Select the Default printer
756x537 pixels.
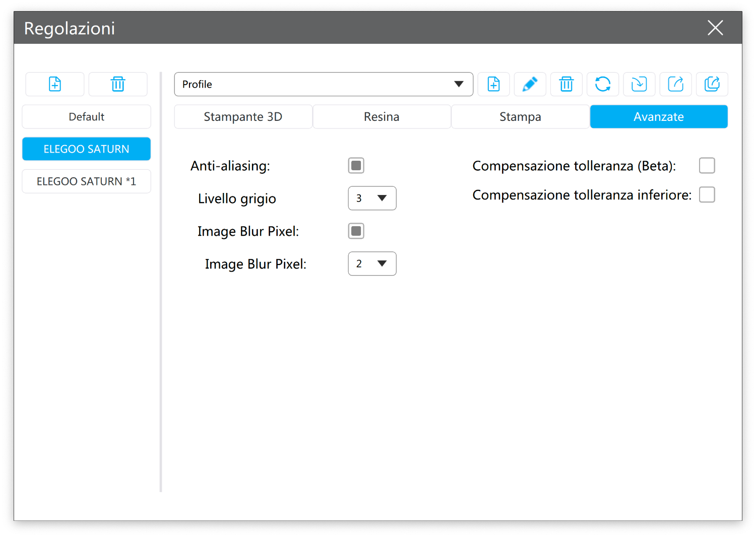click(x=86, y=117)
